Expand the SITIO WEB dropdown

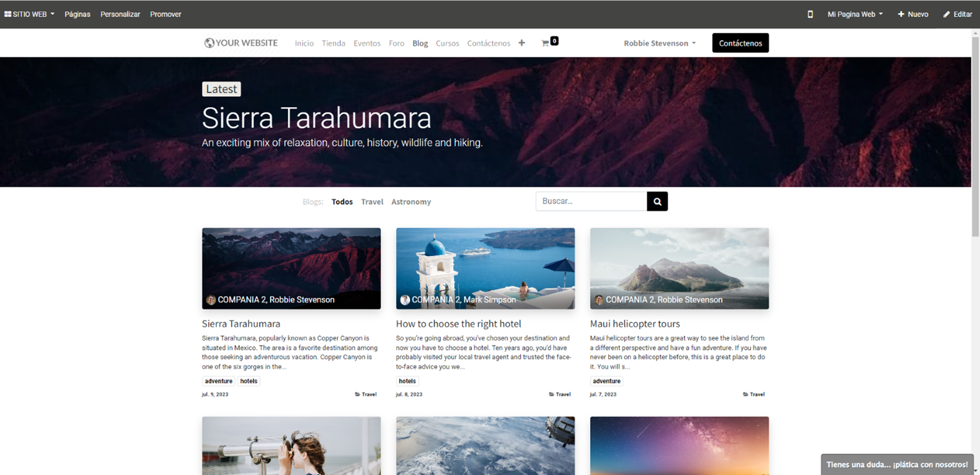(x=30, y=14)
